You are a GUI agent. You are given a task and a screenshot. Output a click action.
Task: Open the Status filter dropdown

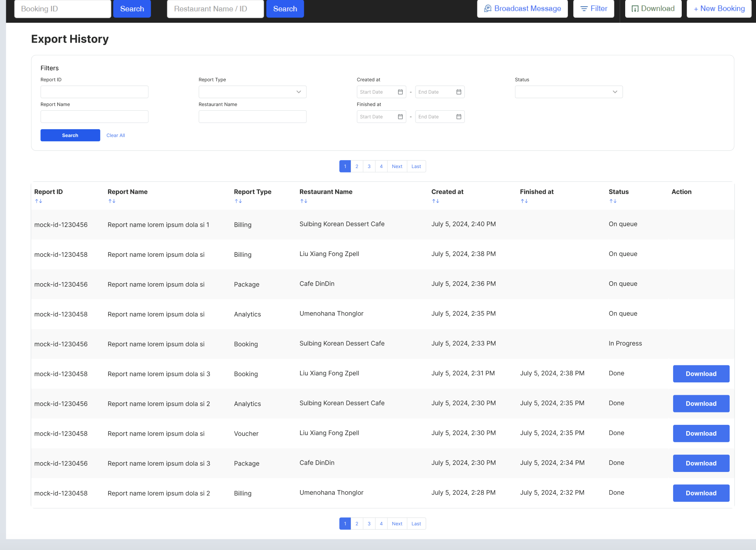(x=568, y=92)
